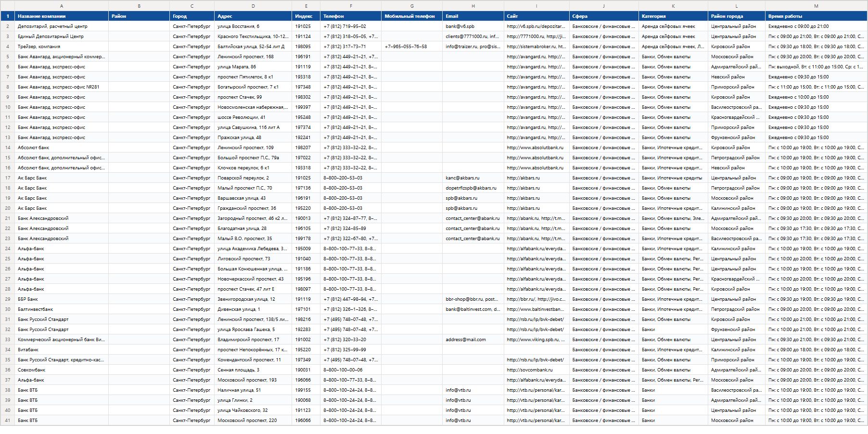The image size is (868, 434).
Task: Select address 'Лиговский проспект, 73'
Action: tap(253, 258)
